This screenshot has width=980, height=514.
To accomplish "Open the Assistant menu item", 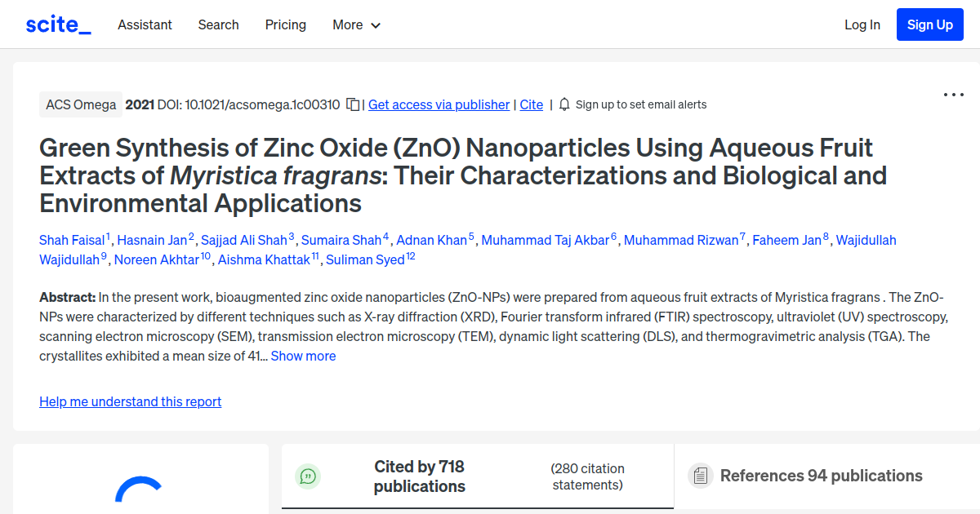I will (145, 24).
